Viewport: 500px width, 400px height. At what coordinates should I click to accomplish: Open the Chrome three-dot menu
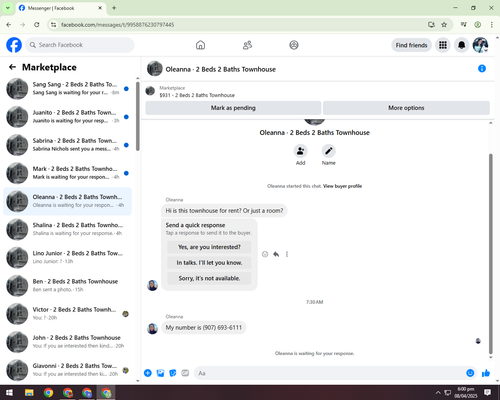(491, 25)
